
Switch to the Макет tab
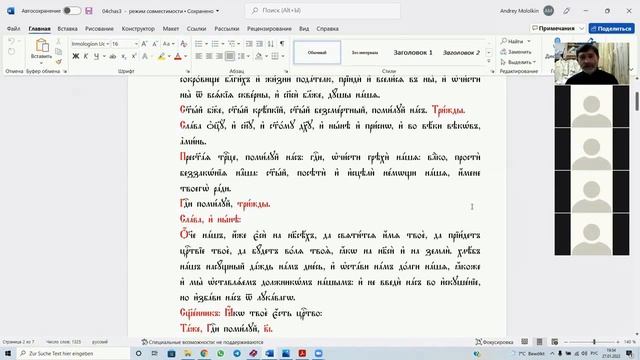[171, 29]
